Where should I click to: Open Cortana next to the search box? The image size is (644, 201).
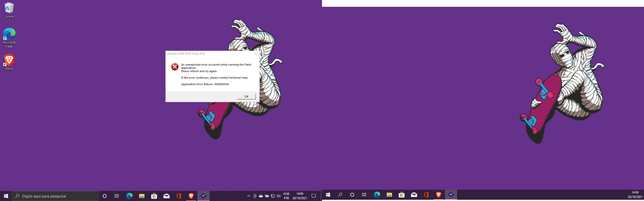coord(105,196)
